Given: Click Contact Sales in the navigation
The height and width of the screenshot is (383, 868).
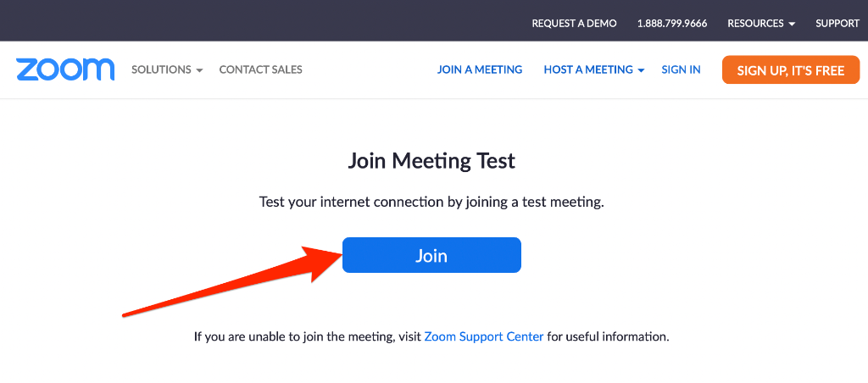Looking at the screenshot, I should tap(260, 69).
